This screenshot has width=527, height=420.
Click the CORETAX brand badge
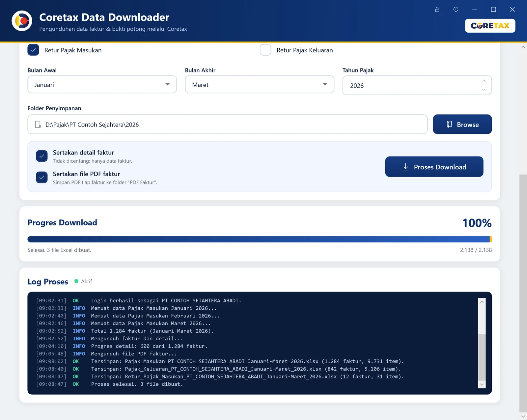coord(490,26)
